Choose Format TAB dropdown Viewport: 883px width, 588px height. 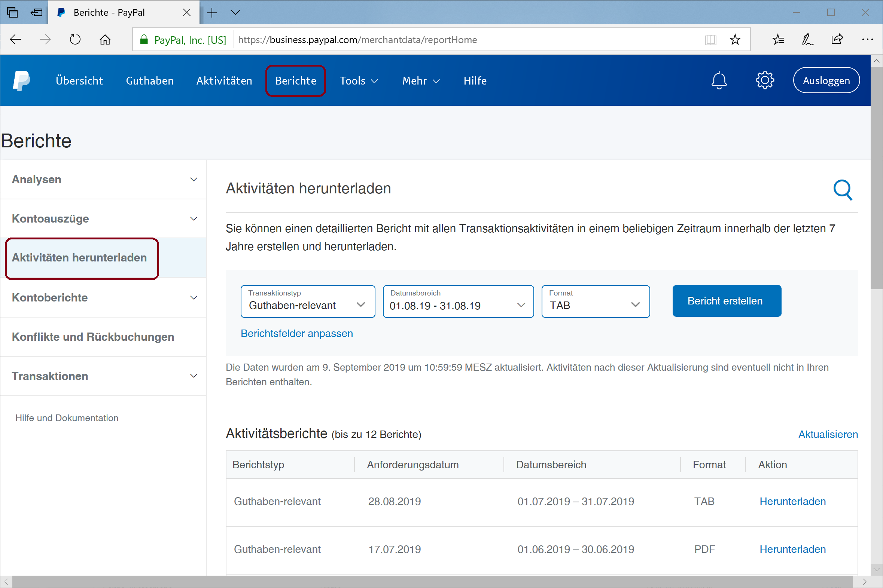click(595, 301)
